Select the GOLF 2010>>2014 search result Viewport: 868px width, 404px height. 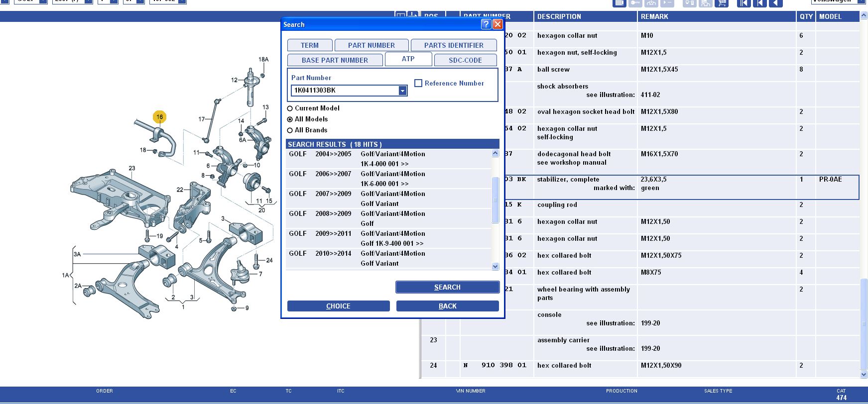coord(388,258)
